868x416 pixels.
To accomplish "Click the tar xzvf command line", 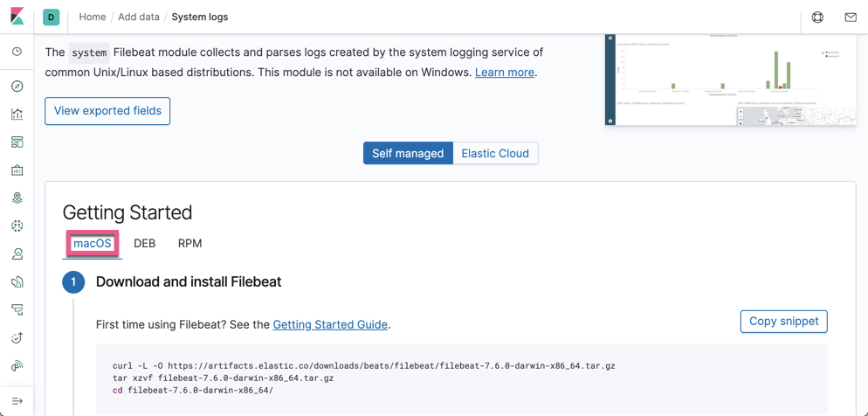I will [x=223, y=378].
